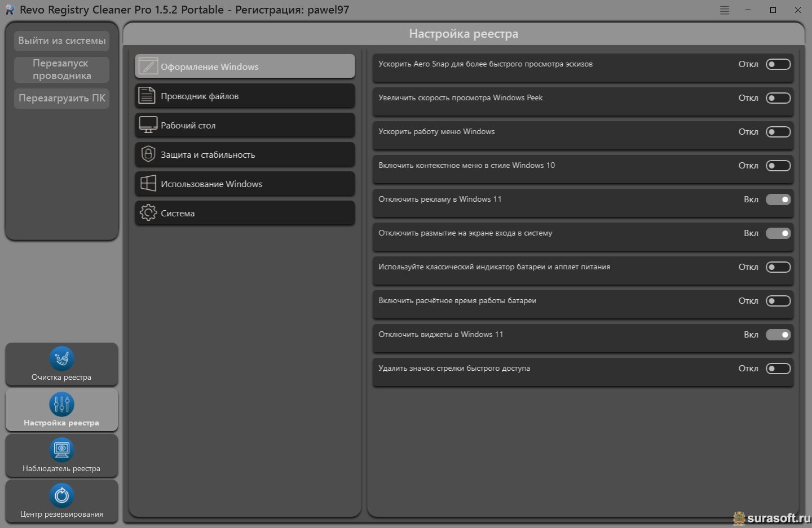
Task: Click the 'Откл' label for Aero Snap row
Action: point(748,64)
